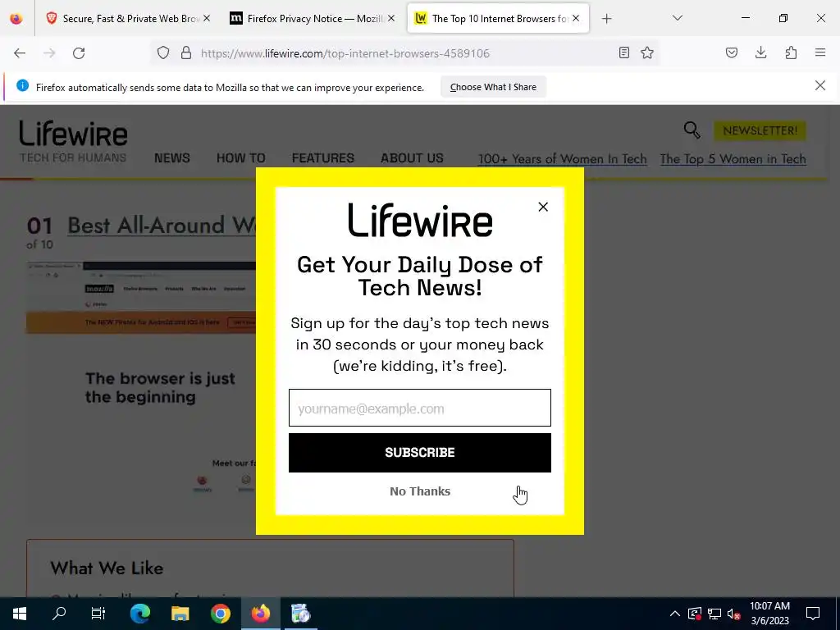
Task: Close the Brave 'Secure, Fast & Private' tab
Action: pos(207,18)
